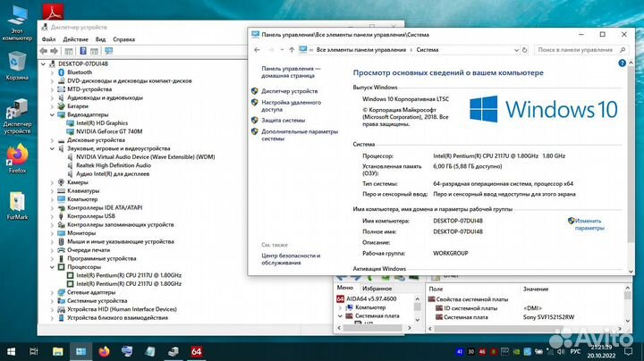Open the Справка menu in Device Manager
The width and height of the screenshot is (644, 361).
(x=123, y=39)
